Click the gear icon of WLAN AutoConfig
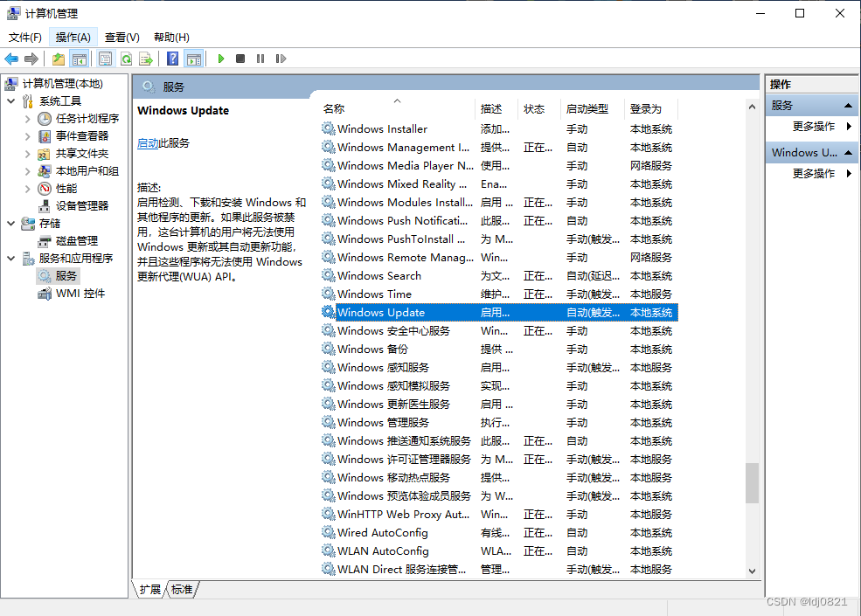Viewport: 861px width, 616px height. pyautogui.click(x=329, y=550)
